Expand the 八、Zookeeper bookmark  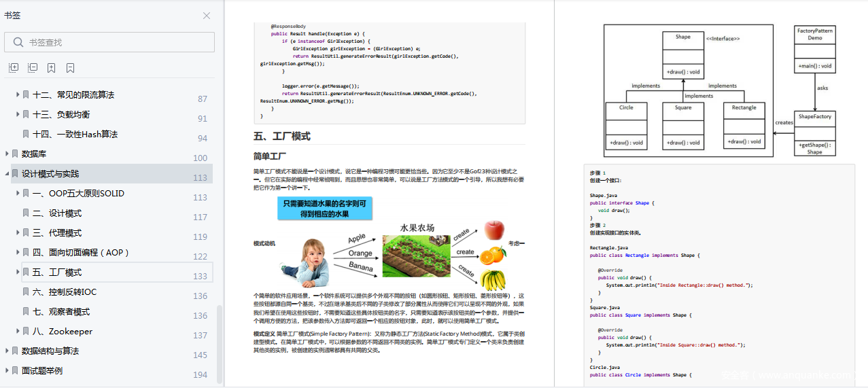click(x=18, y=331)
